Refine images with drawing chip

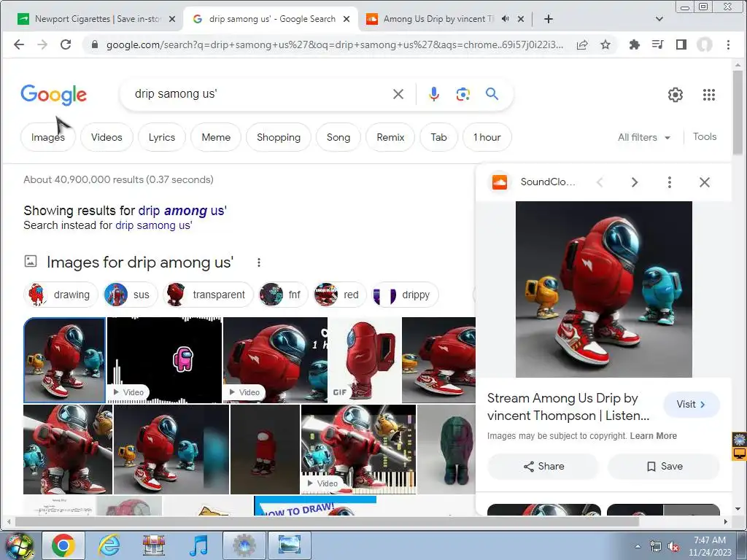[60, 295]
